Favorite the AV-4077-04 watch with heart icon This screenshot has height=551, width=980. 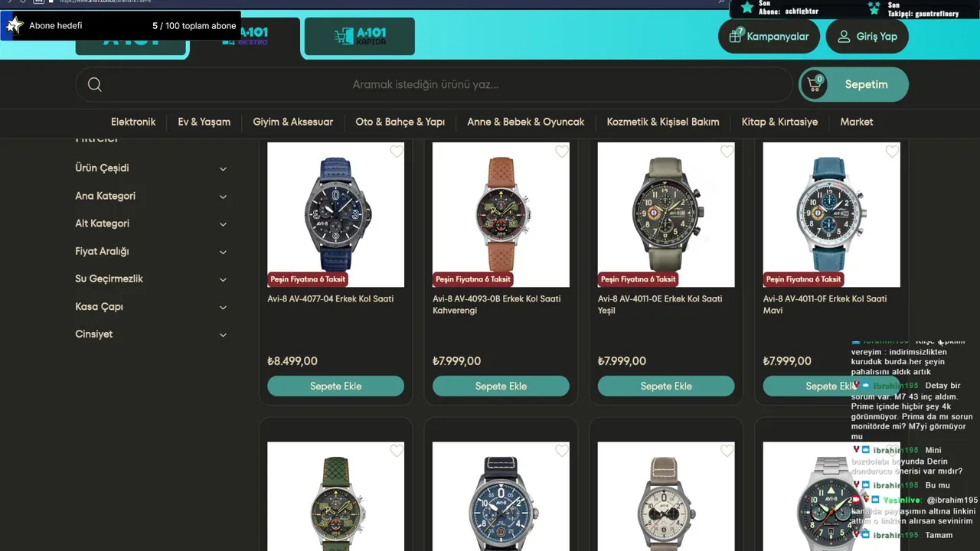point(397,152)
